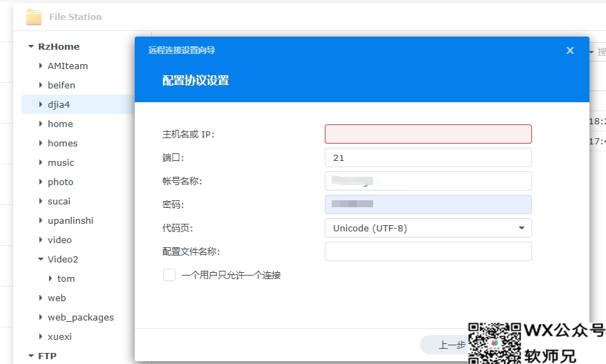The width and height of the screenshot is (606, 364).
Task: Select the music folder
Action: 61,163
